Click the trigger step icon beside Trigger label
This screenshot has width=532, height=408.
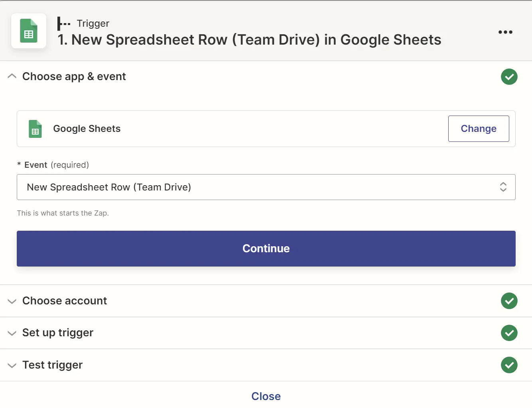[63, 24]
